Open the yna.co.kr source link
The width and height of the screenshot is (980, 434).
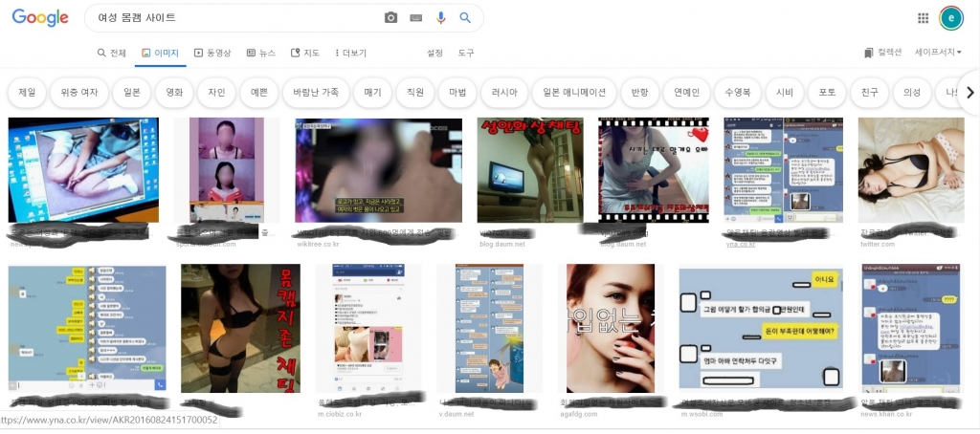coord(741,244)
